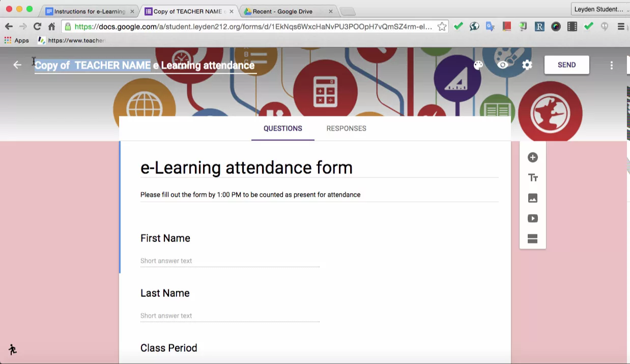The height and width of the screenshot is (364, 630).
Task: Reload the page
Action: click(37, 26)
